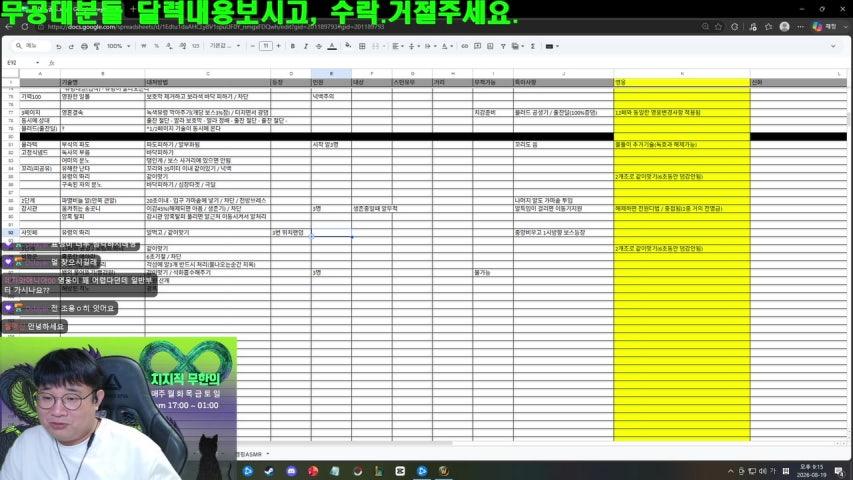The image size is (853, 480).
Task: Click the taskbar clock showing 9:15
Action: pyautogui.click(x=811, y=471)
